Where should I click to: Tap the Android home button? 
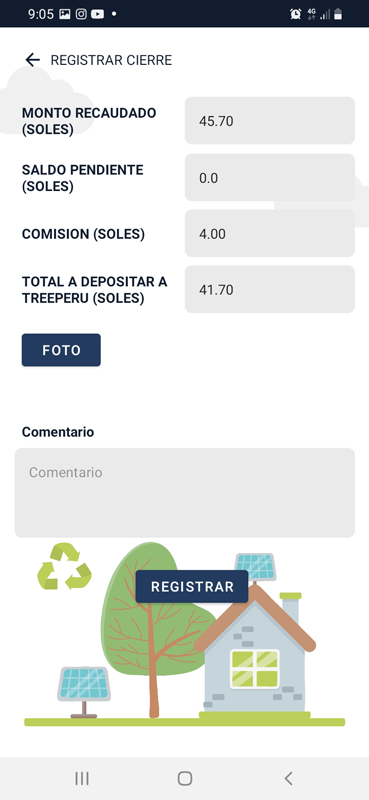tap(185, 778)
